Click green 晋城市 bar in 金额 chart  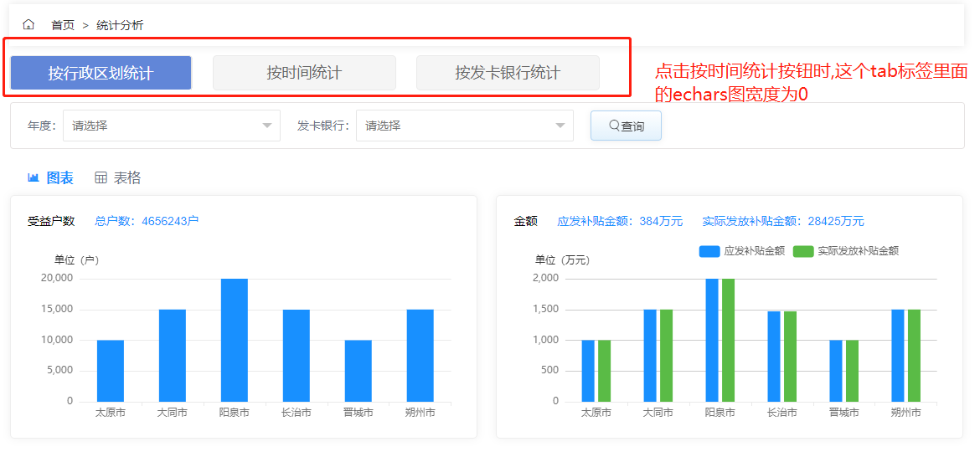tap(853, 371)
